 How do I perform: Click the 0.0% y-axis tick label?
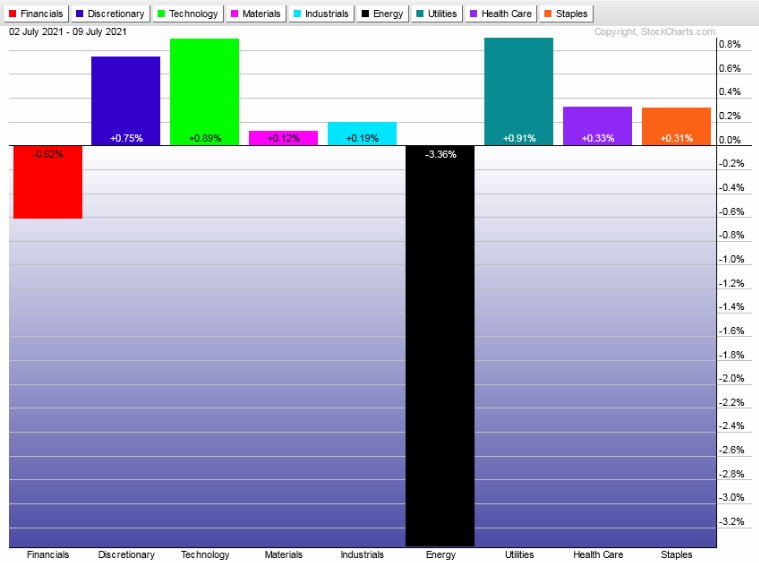click(x=729, y=140)
